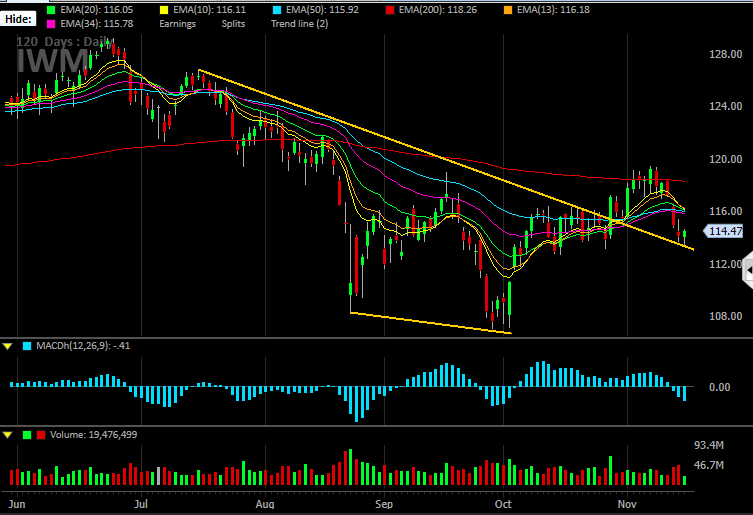The height and width of the screenshot is (515, 753).
Task: Hide the Splits overlay
Action: [x=233, y=24]
